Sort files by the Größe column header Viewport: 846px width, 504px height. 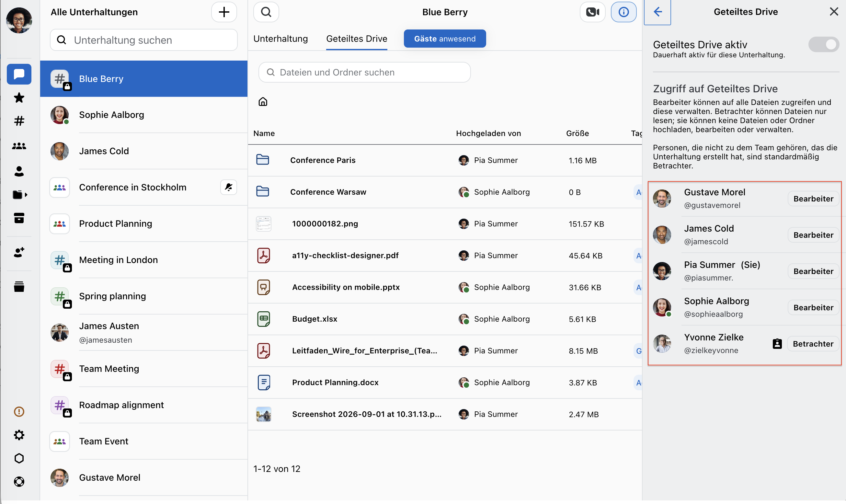[577, 133]
